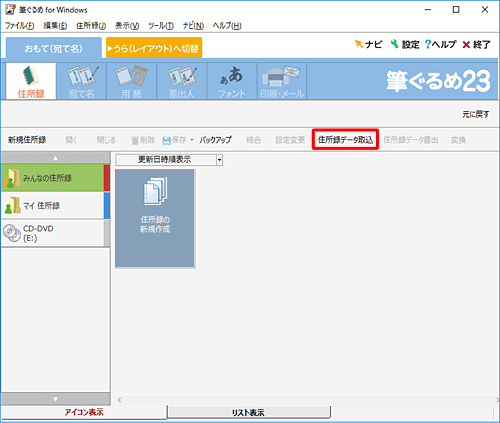
Task: Switch to アイコン表示 view tab
Action: coord(84,412)
